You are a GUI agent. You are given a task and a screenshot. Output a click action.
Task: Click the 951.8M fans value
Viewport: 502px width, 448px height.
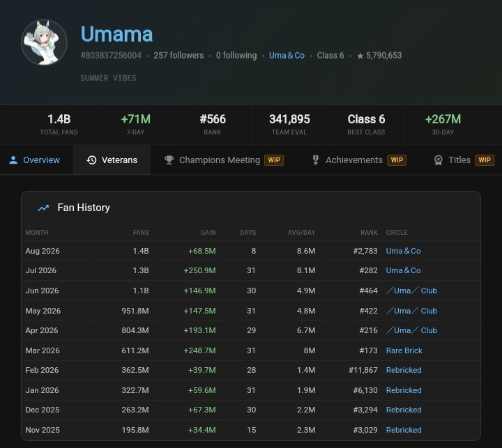135,311
